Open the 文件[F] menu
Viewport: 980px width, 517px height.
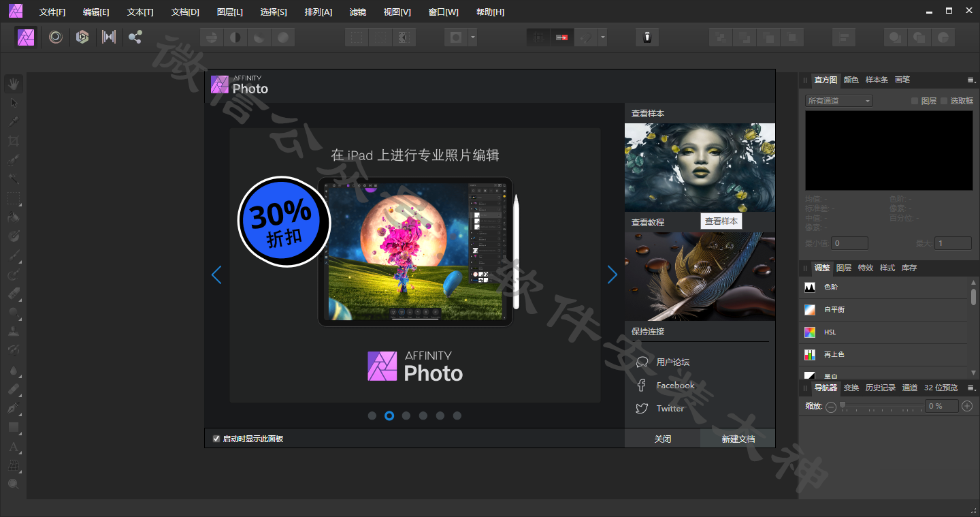52,12
